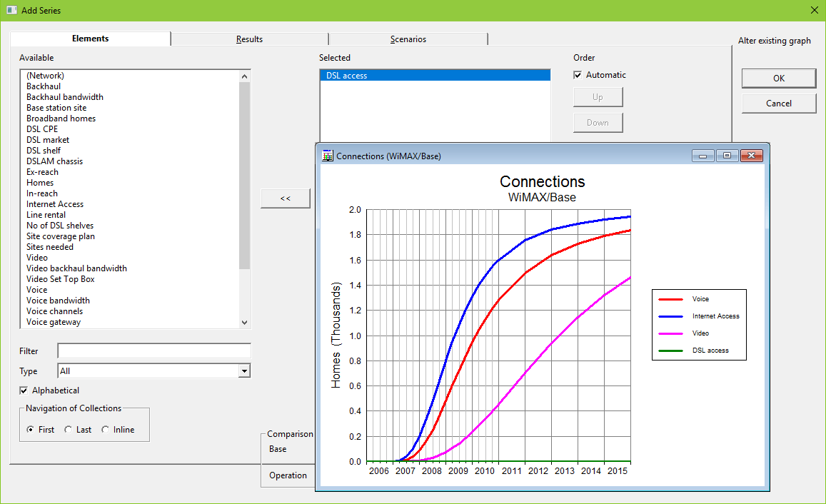826x504 pixels.
Task: Select Video Set Top Box in Available list
Action: coord(61,279)
